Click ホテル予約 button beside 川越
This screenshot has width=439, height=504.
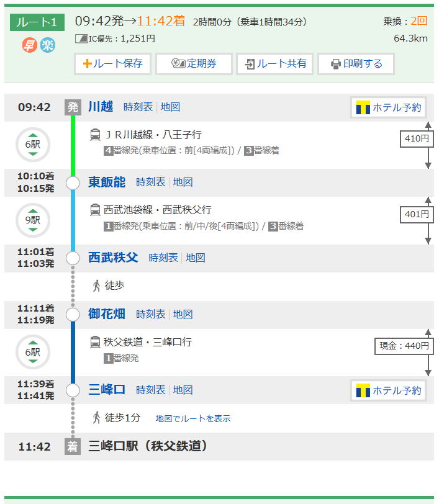point(389,107)
